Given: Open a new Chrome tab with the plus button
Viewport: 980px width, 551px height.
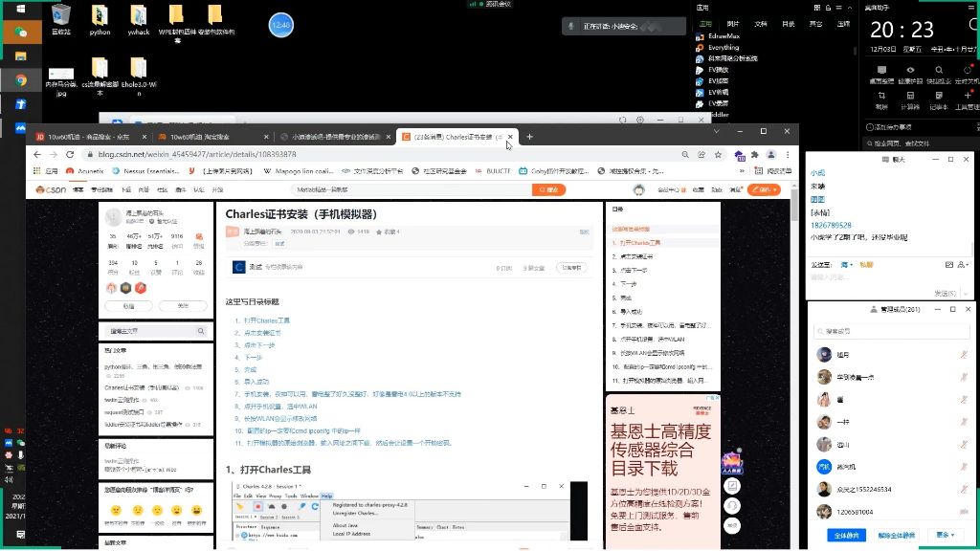Looking at the screenshot, I should click(x=529, y=136).
